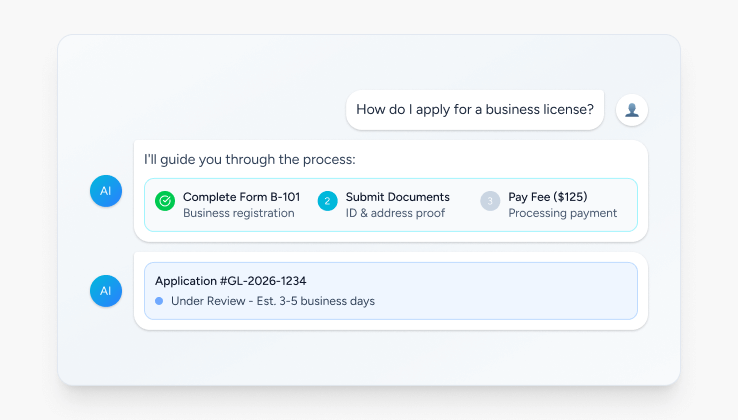Select the user's business license question bubble
738x420 pixels.
(475, 110)
